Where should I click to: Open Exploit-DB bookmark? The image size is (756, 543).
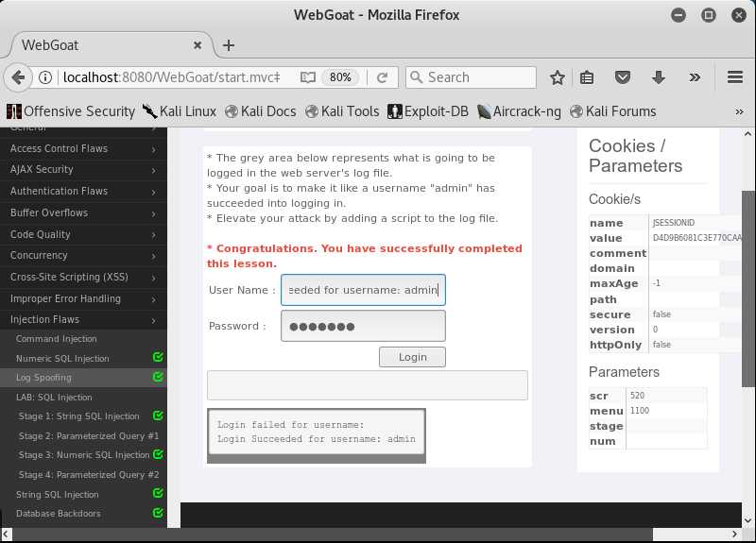click(428, 111)
